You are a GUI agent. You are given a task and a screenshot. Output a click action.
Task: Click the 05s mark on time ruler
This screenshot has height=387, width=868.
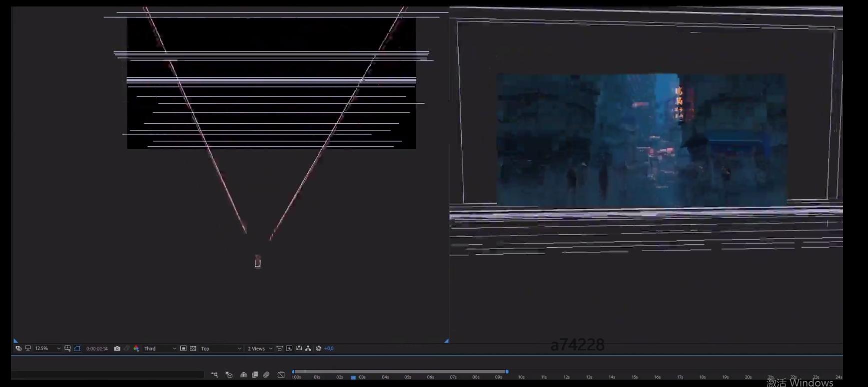pos(408,377)
